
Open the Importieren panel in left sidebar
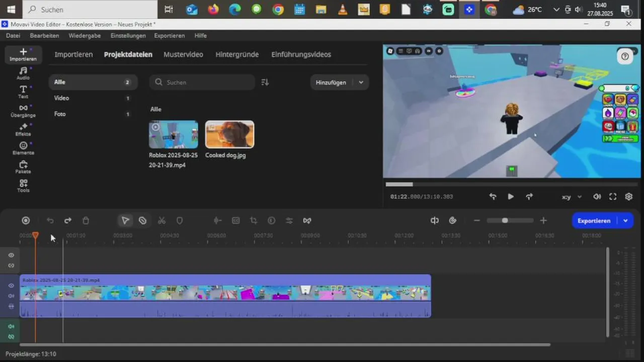(x=23, y=54)
